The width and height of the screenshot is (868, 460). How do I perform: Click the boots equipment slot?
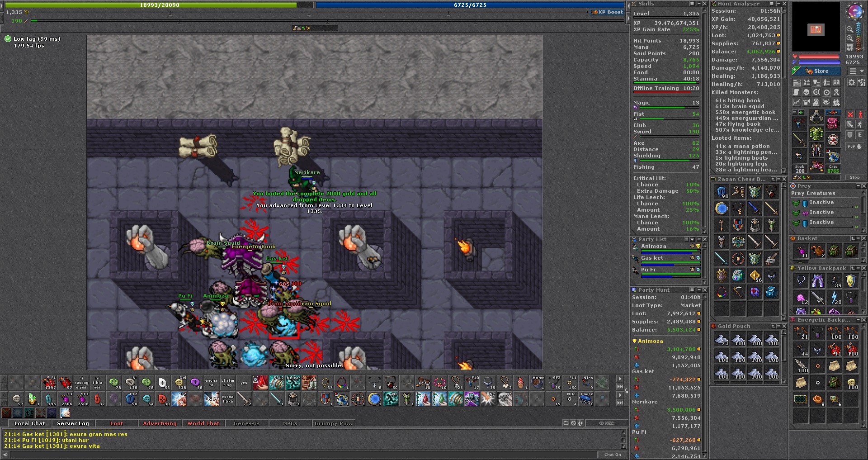[816, 166]
